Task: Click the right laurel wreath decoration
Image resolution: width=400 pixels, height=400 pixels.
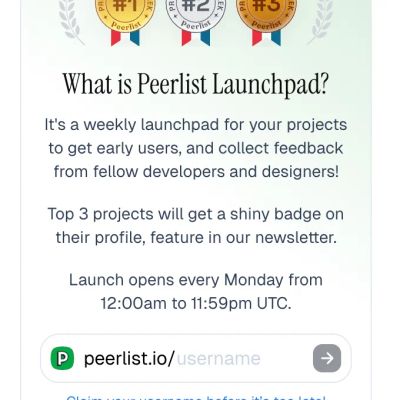Action: coord(321,22)
